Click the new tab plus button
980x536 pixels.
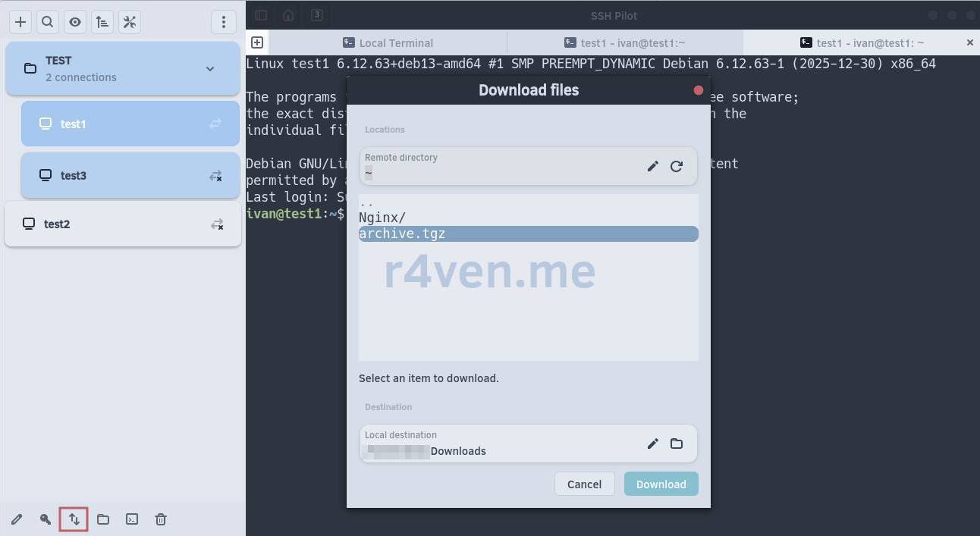click(x=257, y=42)
